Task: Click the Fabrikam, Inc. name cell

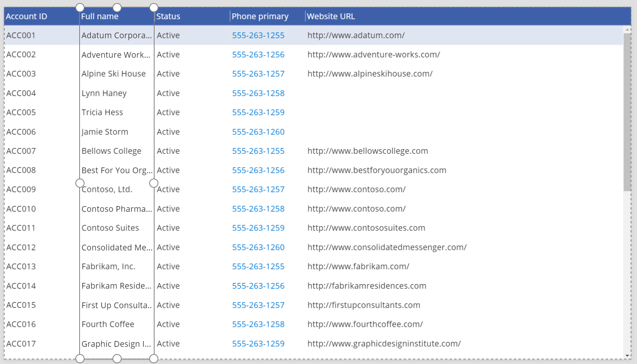Action: (108, 266)
